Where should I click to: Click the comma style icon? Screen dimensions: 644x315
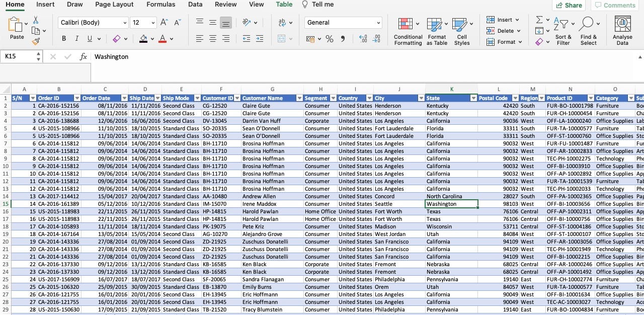pos(344,39)
